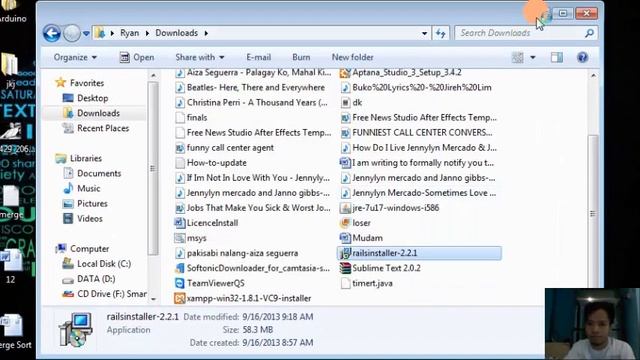Select the TeamViewerQS application icon
The width and height of the screenshot is (640, 360).
point(180,283)
